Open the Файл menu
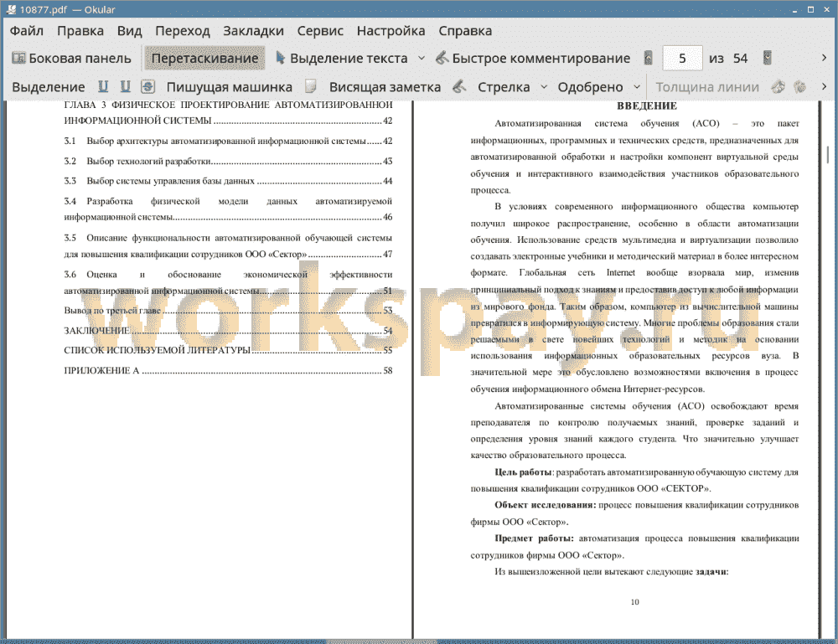 pos(27,31)
